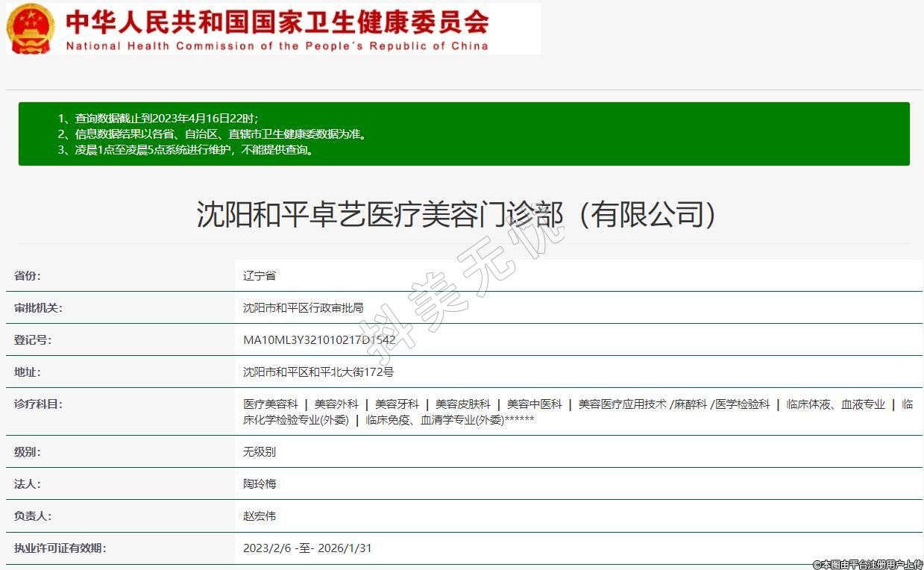
Task: Click notice line about 凌晨1点至凌晨5点 maintenance
Action: 186,149
